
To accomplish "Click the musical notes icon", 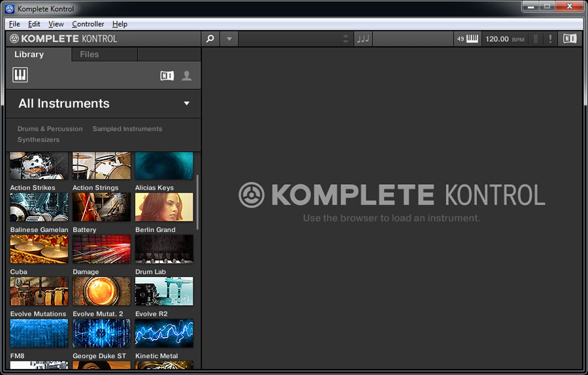I will click(x=363, y=39).
